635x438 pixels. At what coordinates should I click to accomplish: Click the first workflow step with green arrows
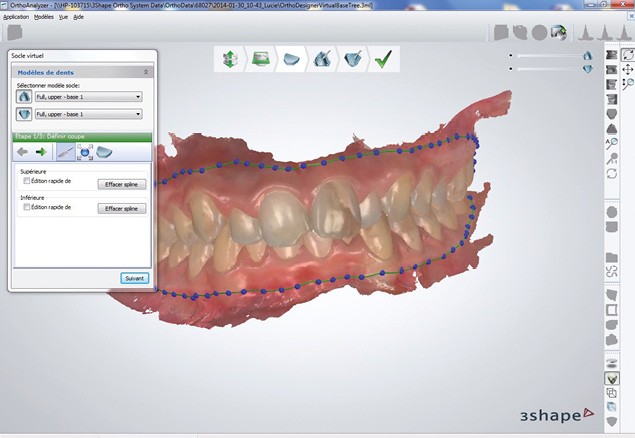tap(229, 60)
